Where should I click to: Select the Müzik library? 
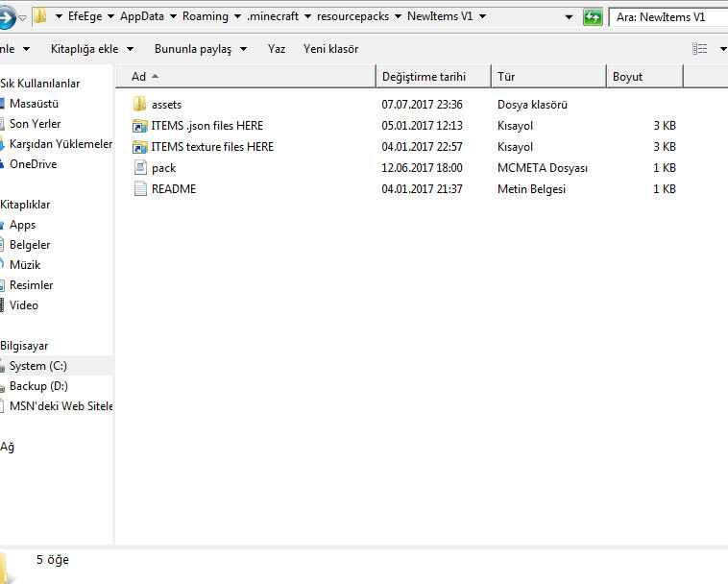[x=25, y=265]
